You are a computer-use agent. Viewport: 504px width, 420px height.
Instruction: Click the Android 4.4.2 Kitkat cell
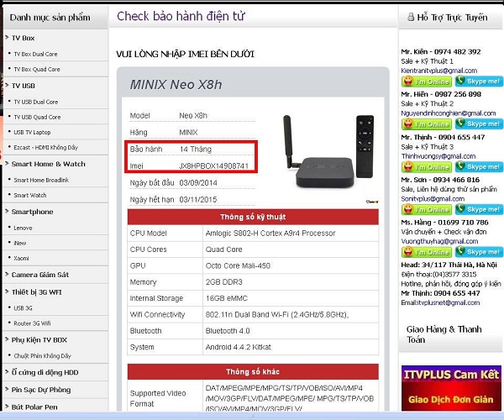tap(291, 347)
